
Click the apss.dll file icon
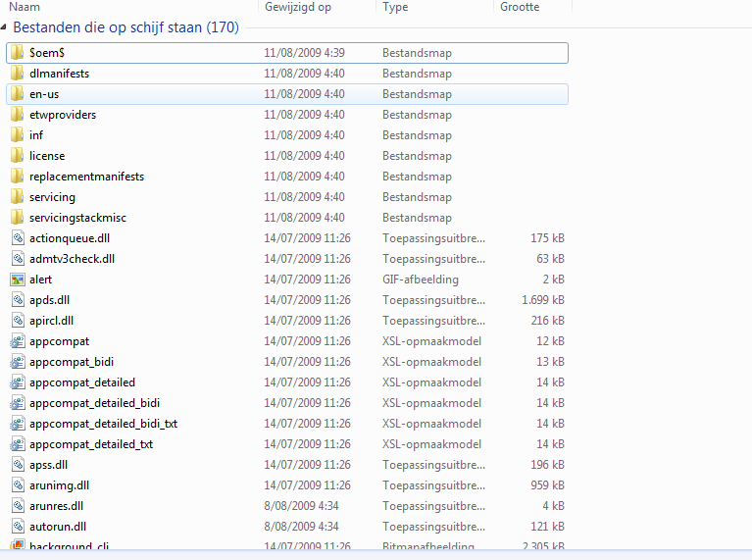pyautogui.click(x=18, y=465)
